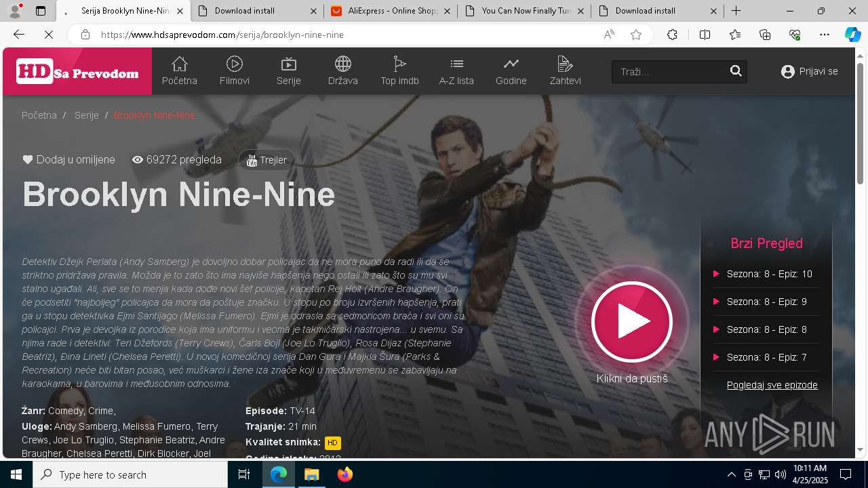Open Browser essentials heart icon
This screenshot has height=488, width=868.
coord(795,35)
